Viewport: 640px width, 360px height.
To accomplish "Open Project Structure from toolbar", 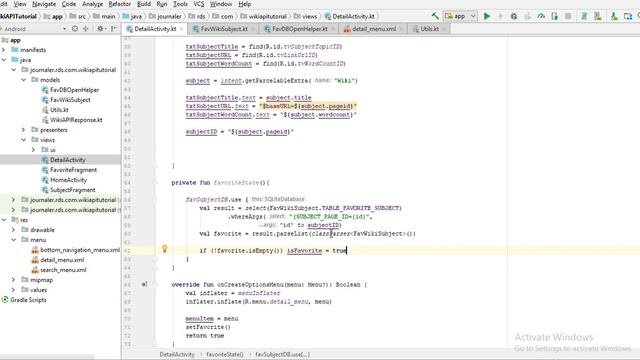I will (628, 16).
